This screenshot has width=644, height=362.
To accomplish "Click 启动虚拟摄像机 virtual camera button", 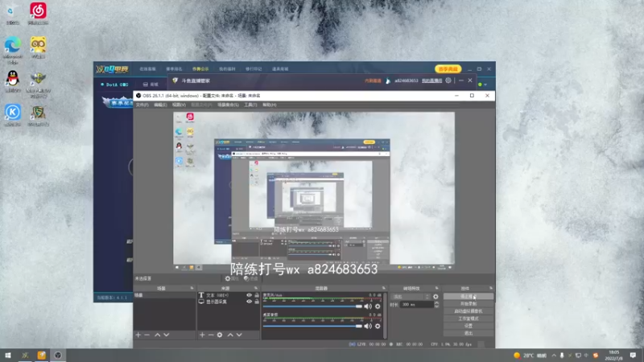I will 469,311.
